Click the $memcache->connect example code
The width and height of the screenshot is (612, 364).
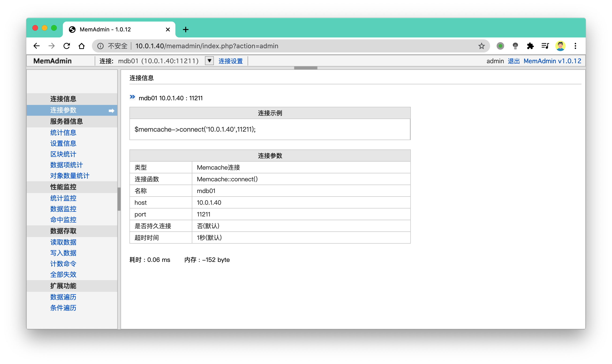[195, 130]
